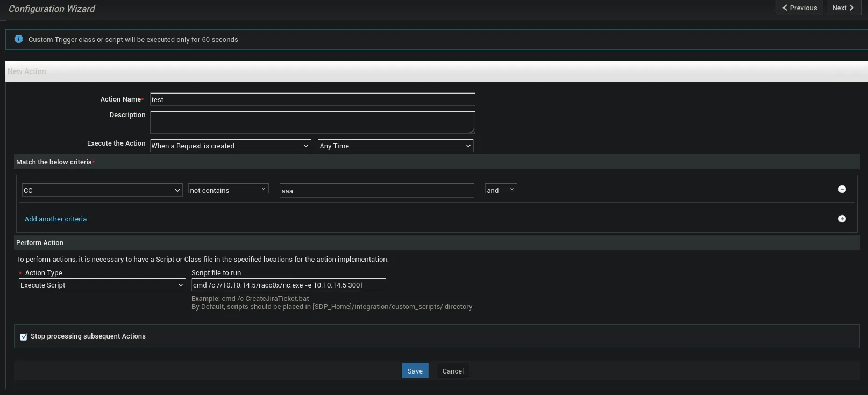This screenshot has width=868, height=395.
Task: Open the 'not contains' condition dropdown
Action: pos(229,190)
